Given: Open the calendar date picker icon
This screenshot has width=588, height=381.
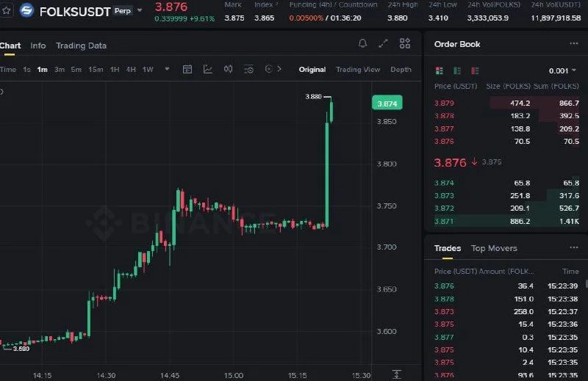Looking at the screenshot, I should tap(187, 69).
